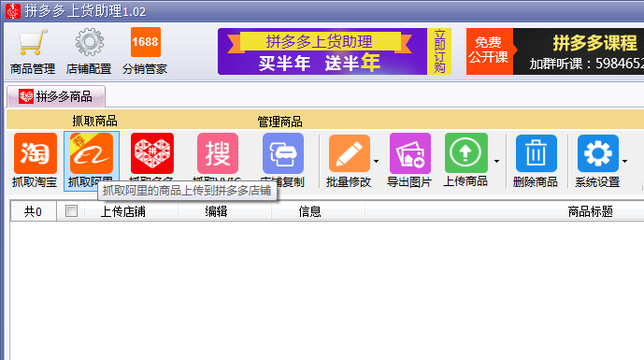Screen dimensions: 644x360
Task: Click the 删除商品 trash icon
Action: point(536,153)
